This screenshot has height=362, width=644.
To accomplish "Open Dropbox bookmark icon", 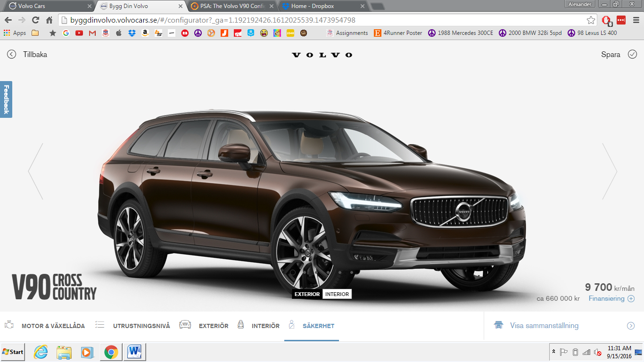I will click(132, 33).
